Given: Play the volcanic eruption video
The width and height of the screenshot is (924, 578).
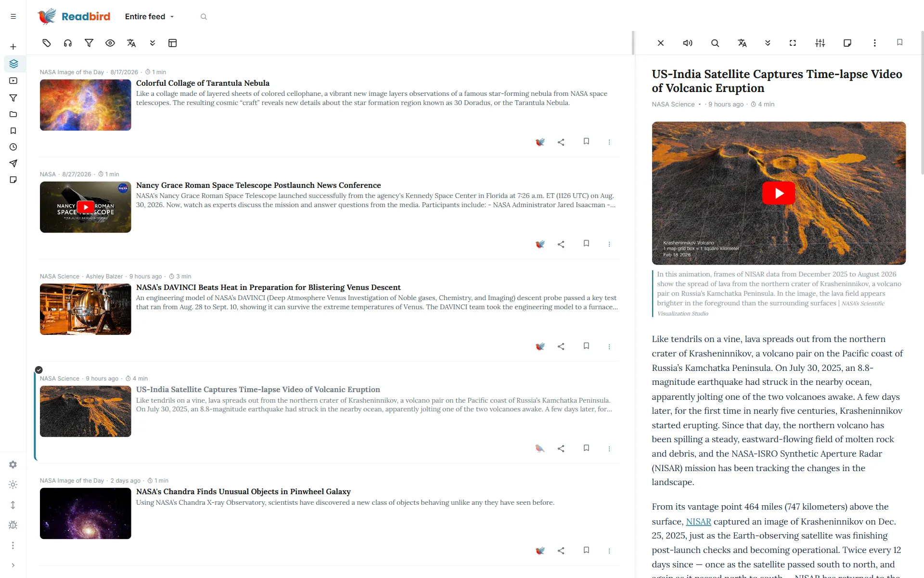Looking at the screenshot, I should [x=779, y=193].
